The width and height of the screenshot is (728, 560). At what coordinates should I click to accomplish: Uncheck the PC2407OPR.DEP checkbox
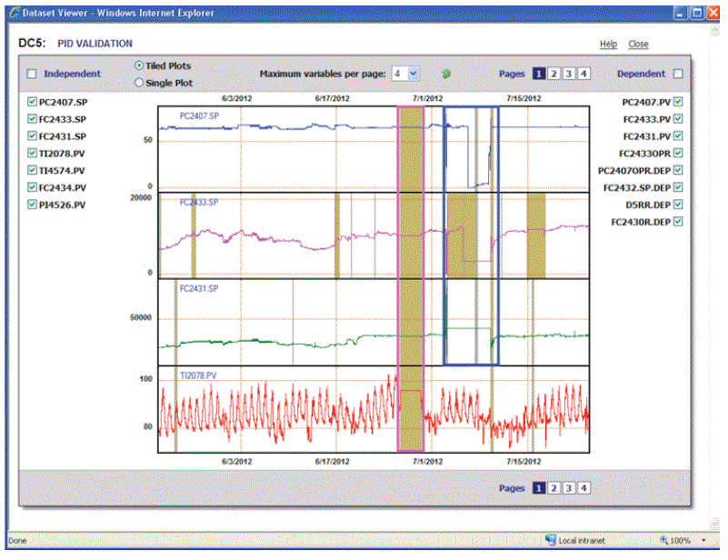(678, 170)
